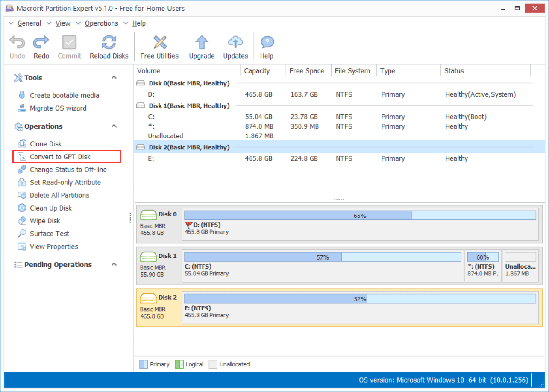549x392 pixels.
Task: Open the Help menu
Action: point(139,23)
